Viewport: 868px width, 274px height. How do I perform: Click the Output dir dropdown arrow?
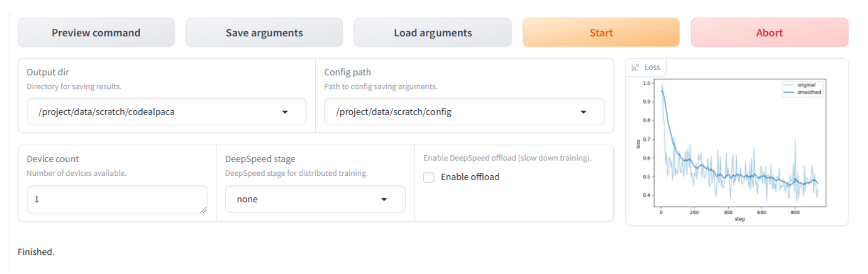(285, 112)
